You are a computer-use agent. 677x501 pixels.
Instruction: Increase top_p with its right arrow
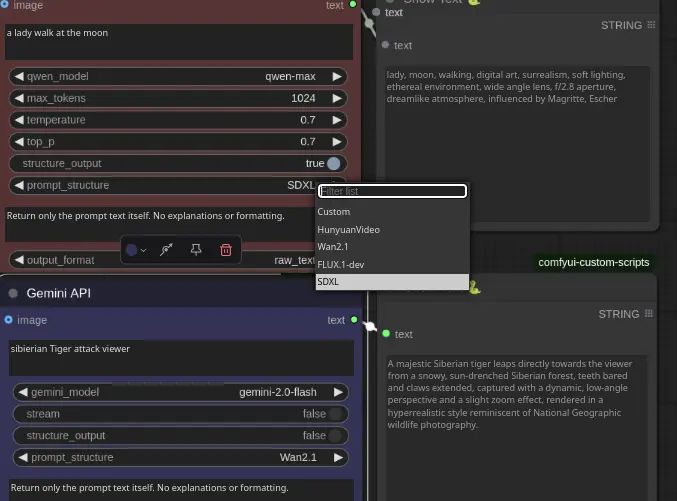click(337, 141)
